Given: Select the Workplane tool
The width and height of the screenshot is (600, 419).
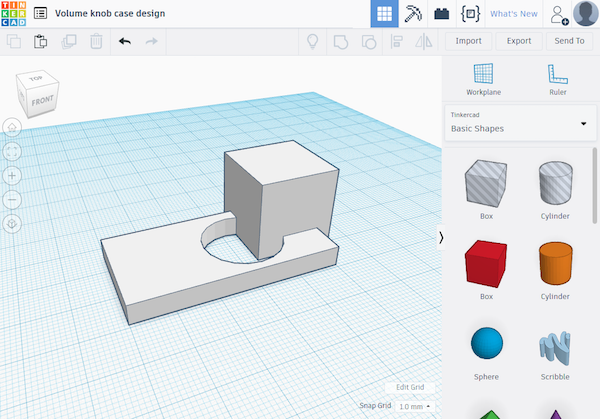Looking at the screenshot, I should click(x=483, y=80).
